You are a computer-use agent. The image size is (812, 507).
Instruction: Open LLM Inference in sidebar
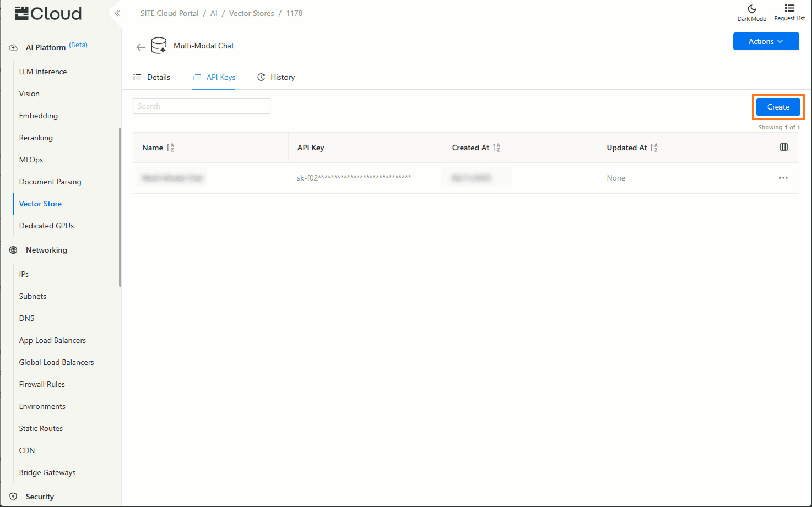(x=43, y=72)
